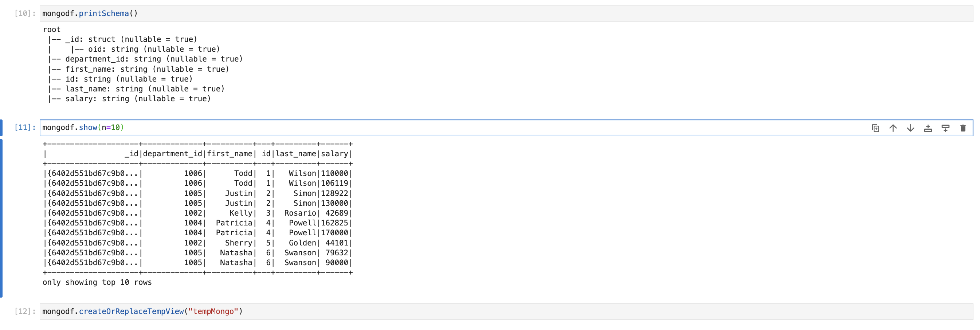Click the "root" line in schema output
Viewport: 980px width, 330px height.
tap(52, 30)
